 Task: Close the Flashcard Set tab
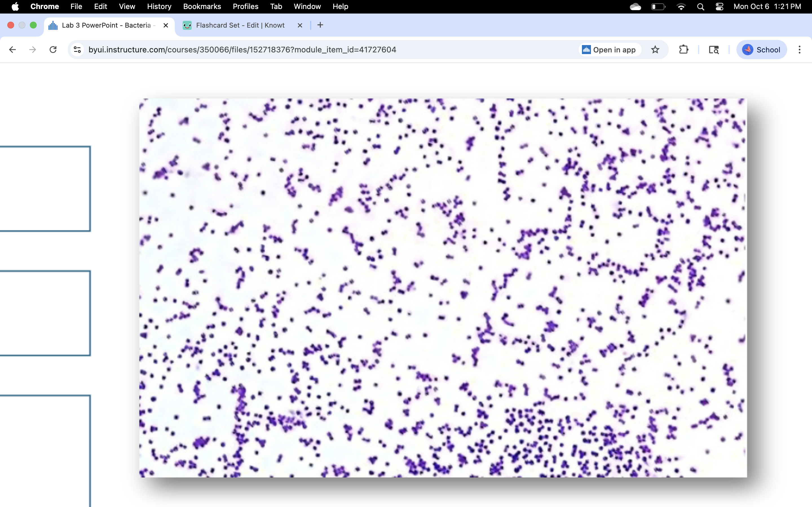pyautogui.click(x=300, y=25)
